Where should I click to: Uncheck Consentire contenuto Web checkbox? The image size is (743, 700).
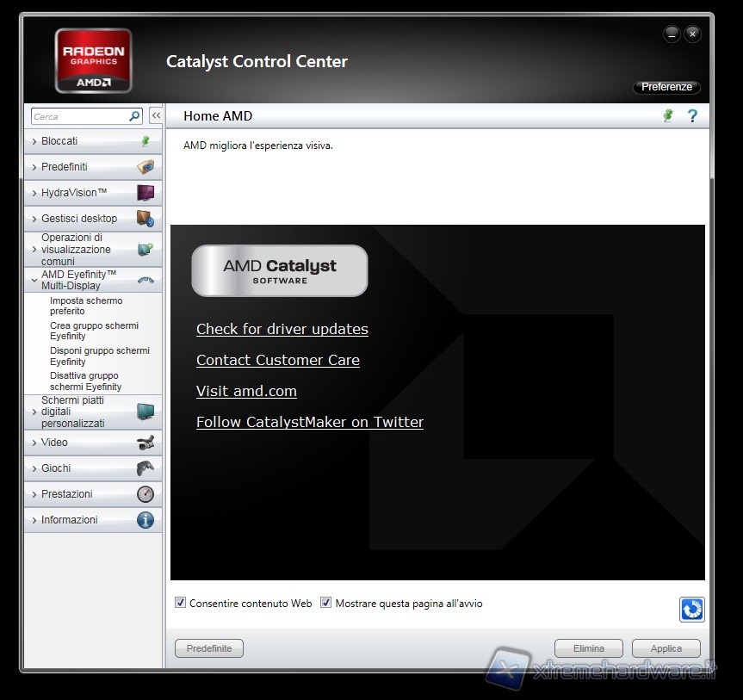point(181,604)
